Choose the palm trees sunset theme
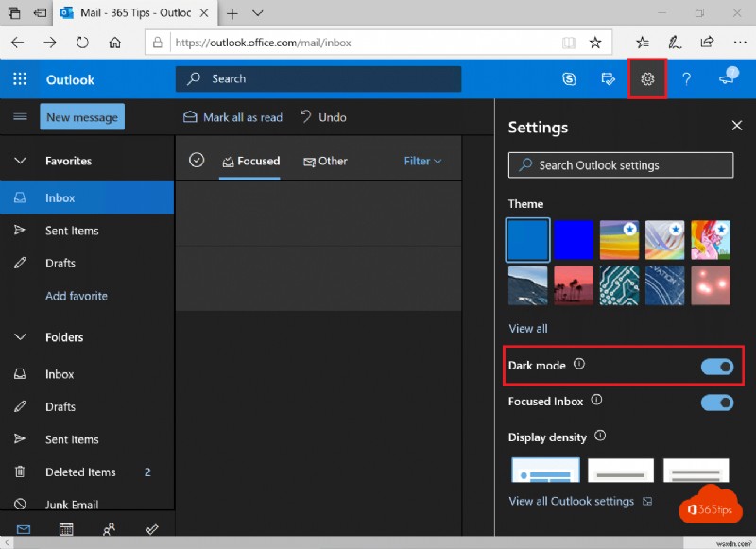 [574, 285]
